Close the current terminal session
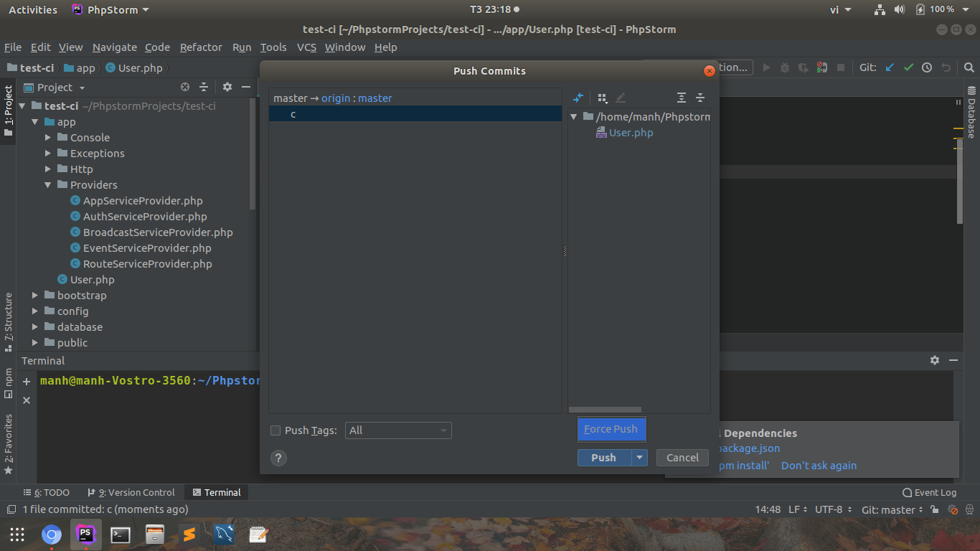980x551 pixels. point(27,400)
